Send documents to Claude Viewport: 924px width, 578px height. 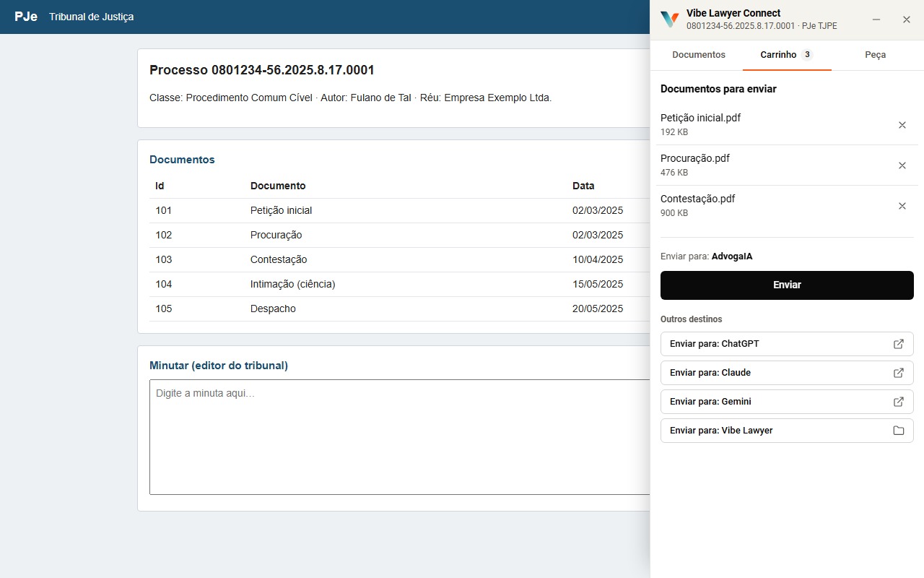pyautogui.click(x=787, y=373)
